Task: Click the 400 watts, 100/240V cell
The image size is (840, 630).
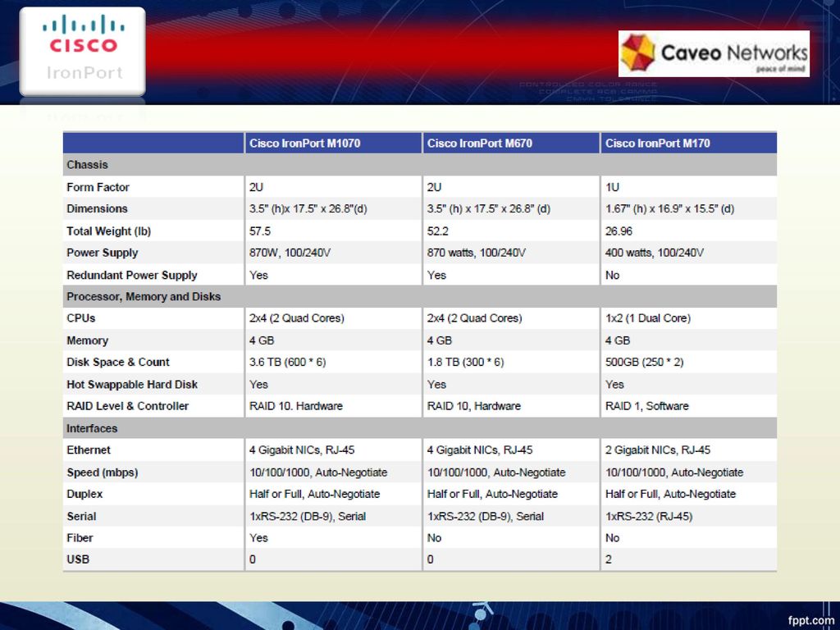Action: 654,253
